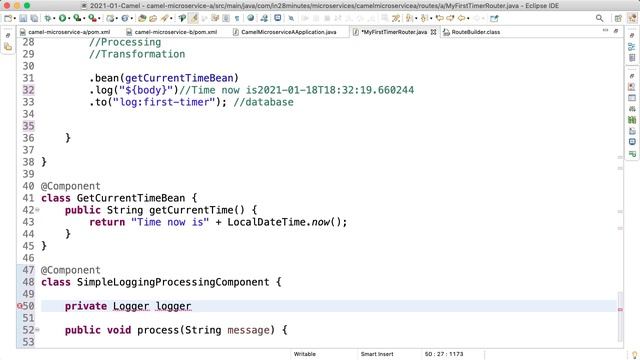Click the Back navigation arrow icon

(461, 18)
